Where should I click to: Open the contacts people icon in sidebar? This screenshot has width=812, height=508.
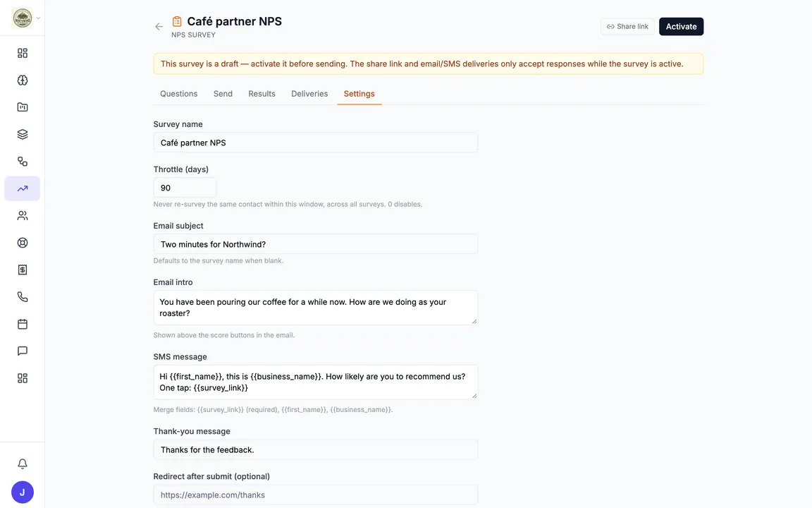(x=23, y=216)
